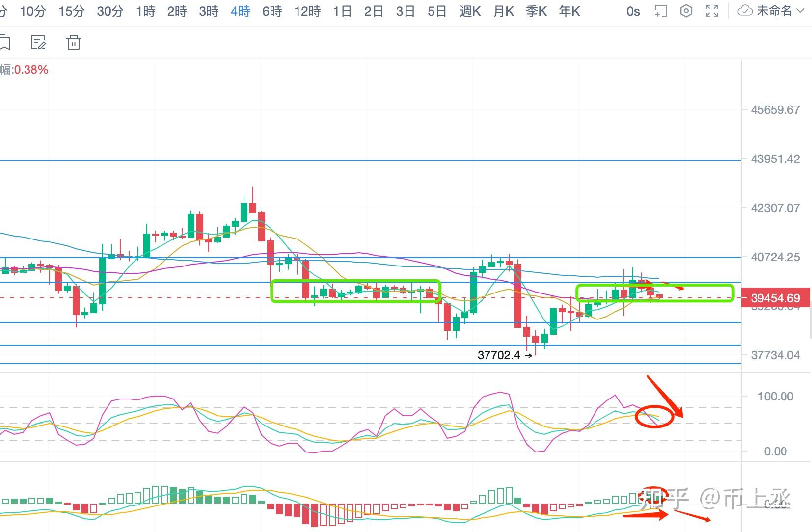Click the fullscreen expand icon
The image size is (812, 532).
[x=712, y=11]
